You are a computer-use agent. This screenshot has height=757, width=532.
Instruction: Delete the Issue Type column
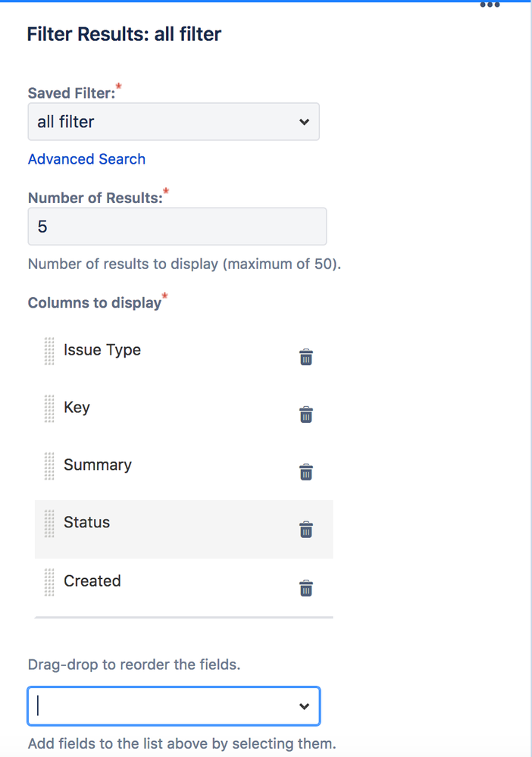point(305,357)
